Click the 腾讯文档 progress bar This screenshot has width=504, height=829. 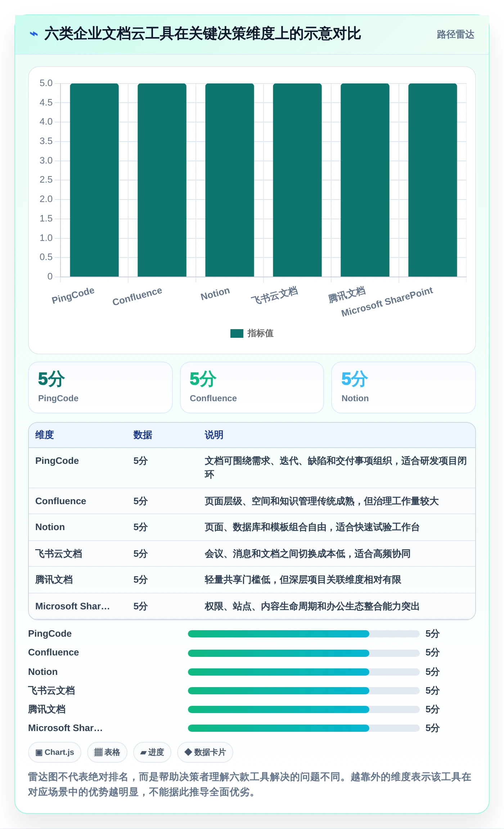[x=304, y=709]
